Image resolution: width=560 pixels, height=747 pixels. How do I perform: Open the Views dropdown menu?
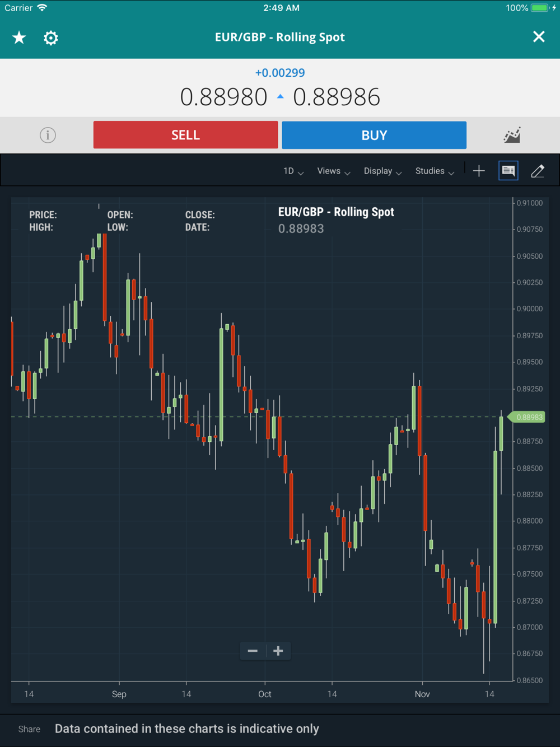[334, 171]
